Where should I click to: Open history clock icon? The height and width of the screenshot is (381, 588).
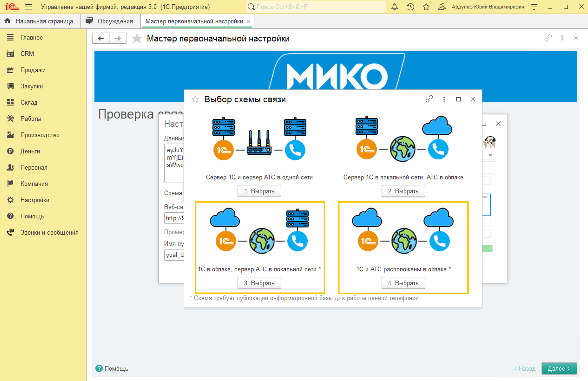point(410,7)
